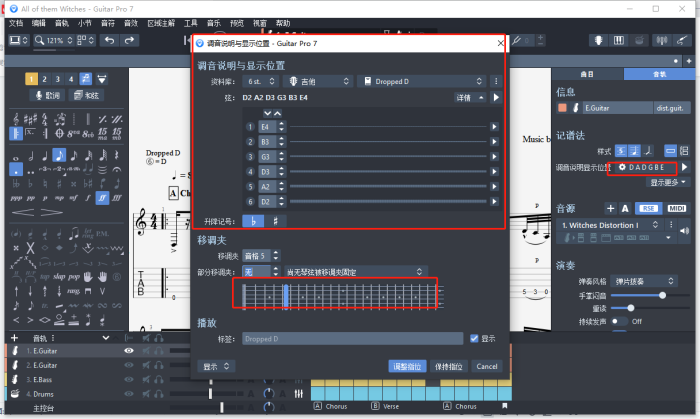Click the undo arrow in the top toolbar
The width and height of the screenshot is (700, 419).
click(108, 40)
